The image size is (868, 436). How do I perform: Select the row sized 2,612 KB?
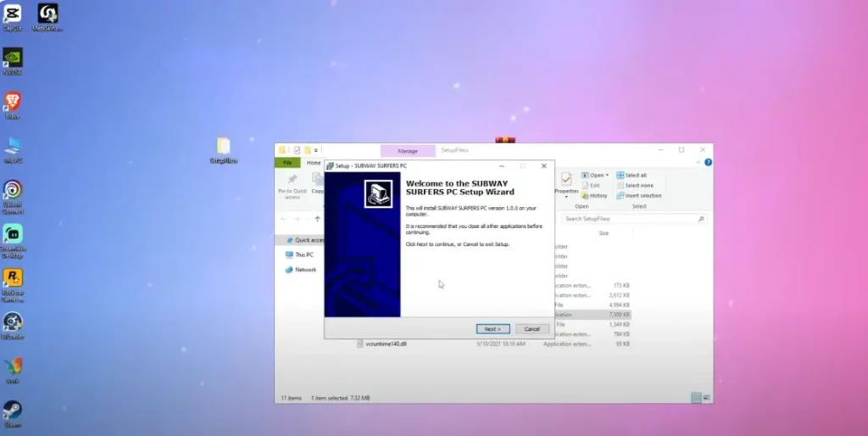click(591, 295)
